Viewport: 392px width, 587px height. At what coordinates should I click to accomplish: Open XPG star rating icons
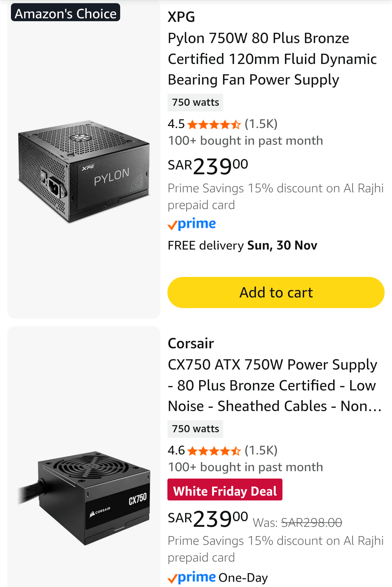(x=214, y=124)
